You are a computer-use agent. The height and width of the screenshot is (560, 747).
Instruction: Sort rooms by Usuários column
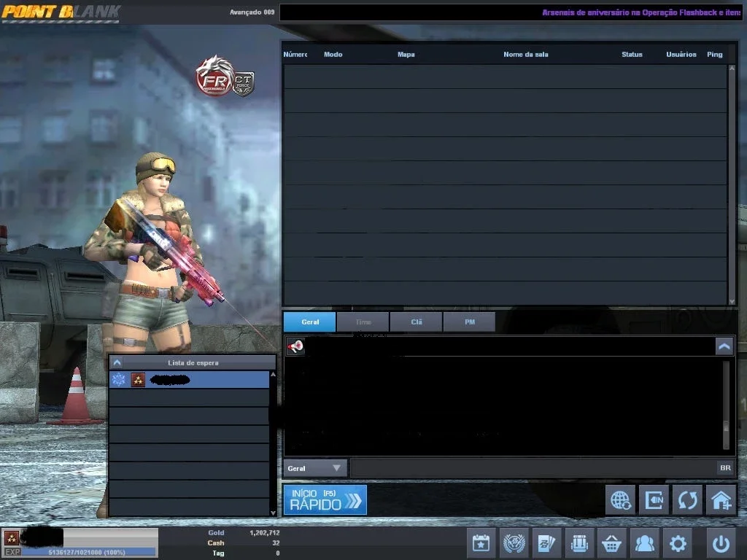[x=681, y=54]
